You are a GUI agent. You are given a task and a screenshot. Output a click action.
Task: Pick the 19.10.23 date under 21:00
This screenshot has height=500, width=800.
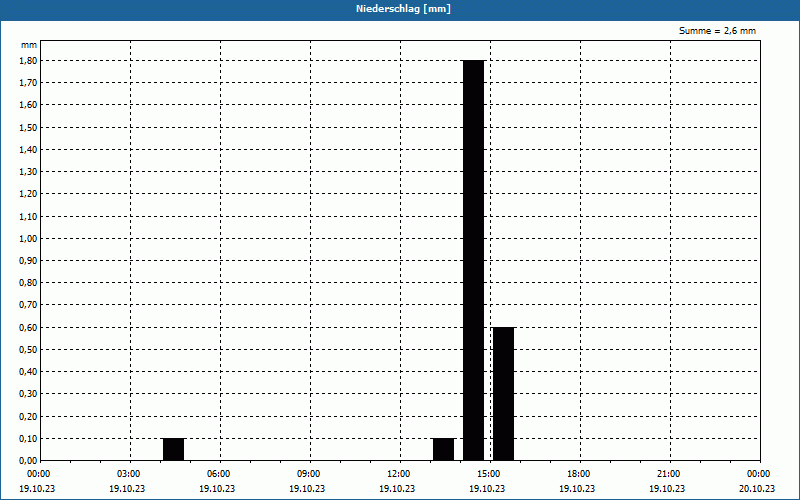click(667, 488)
